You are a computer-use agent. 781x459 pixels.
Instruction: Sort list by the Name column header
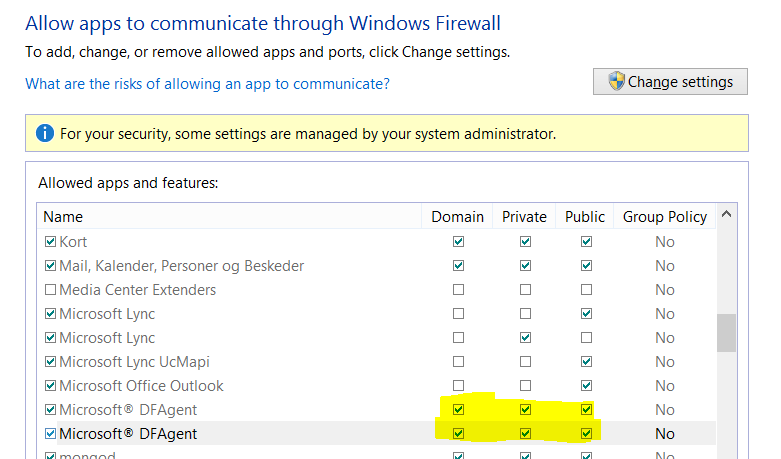point(64,216)
